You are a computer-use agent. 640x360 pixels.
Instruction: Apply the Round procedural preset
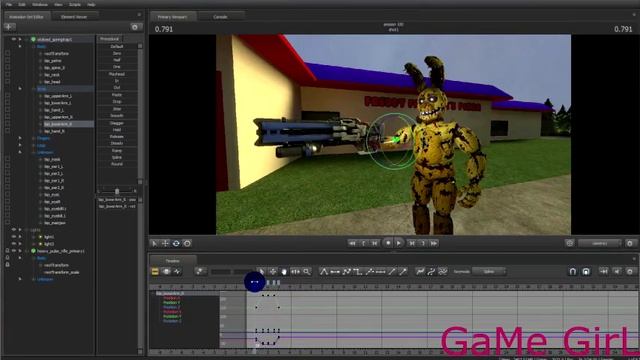click(x=117, y=164)
